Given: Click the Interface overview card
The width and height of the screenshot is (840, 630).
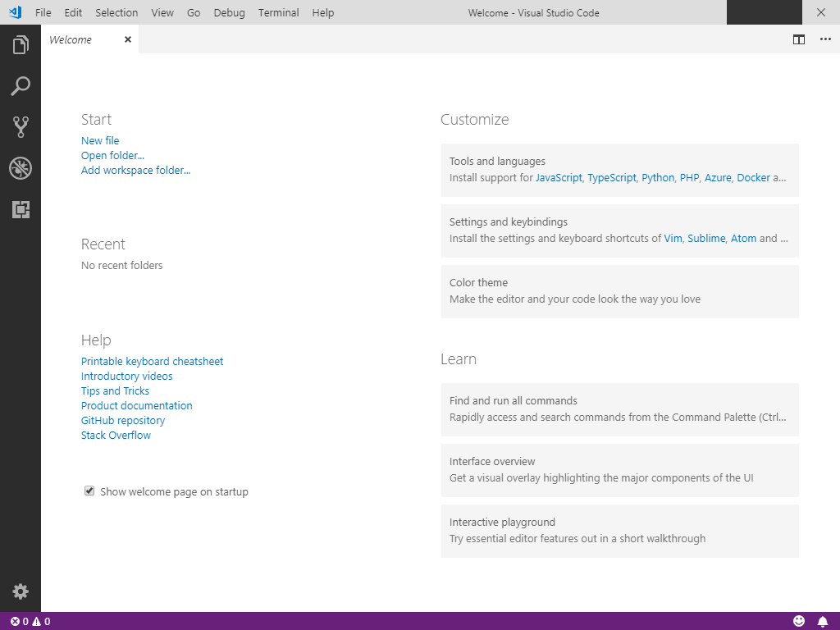Looking at the screenshot, I should pos(620,470).
